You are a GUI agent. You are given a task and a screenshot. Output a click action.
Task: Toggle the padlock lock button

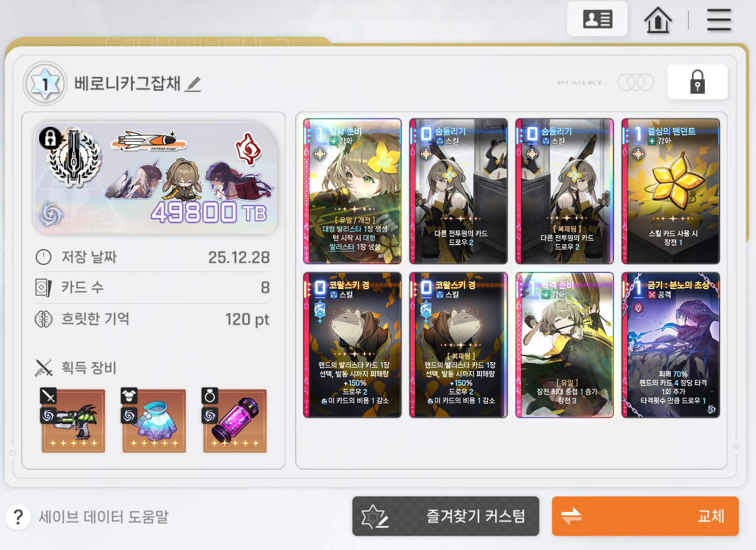(697, 82)
